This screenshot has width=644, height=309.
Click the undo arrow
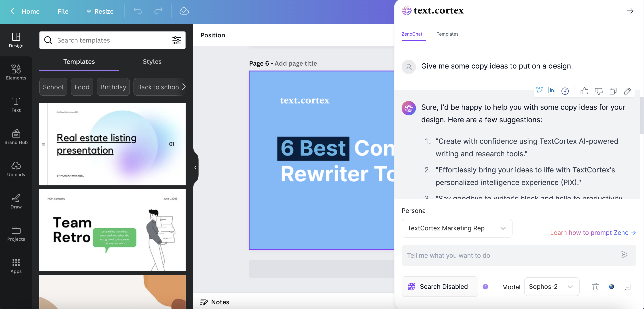click(x=138, y=11)
